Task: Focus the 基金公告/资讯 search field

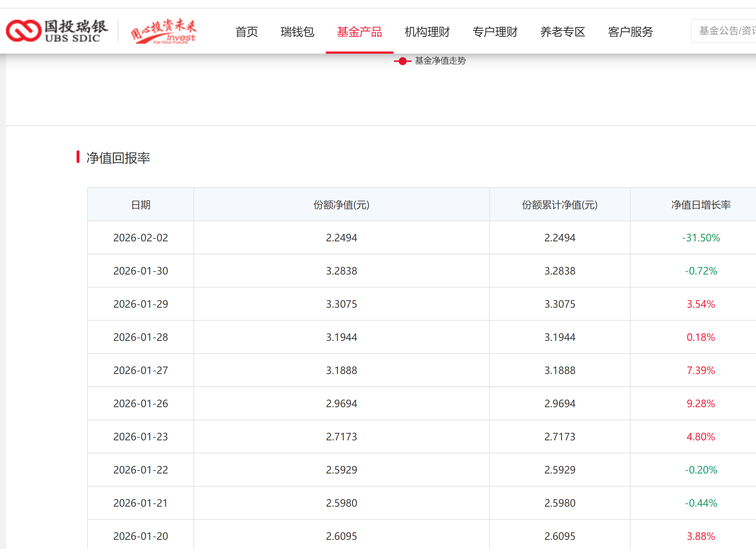Action: click(724, 31)
